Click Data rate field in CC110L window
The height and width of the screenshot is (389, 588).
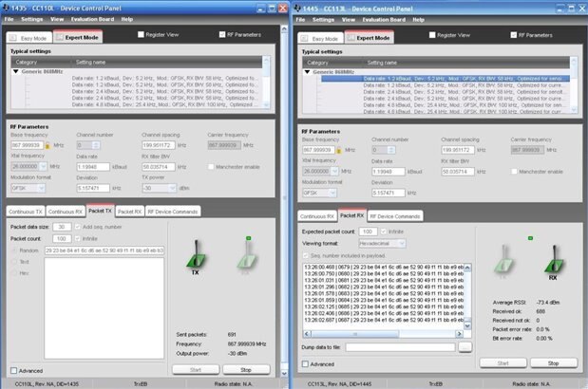[93, 167]
